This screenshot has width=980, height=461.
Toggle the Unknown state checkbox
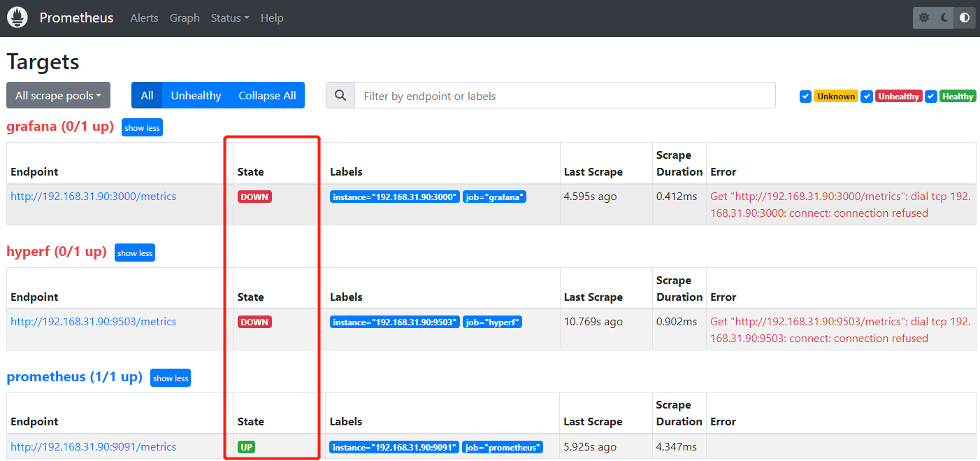click(805, 97)
